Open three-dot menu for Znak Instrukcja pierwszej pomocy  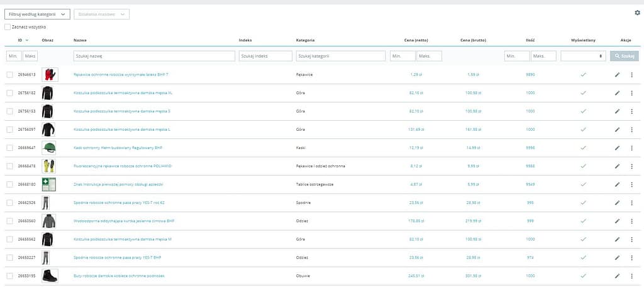[631, 185]
